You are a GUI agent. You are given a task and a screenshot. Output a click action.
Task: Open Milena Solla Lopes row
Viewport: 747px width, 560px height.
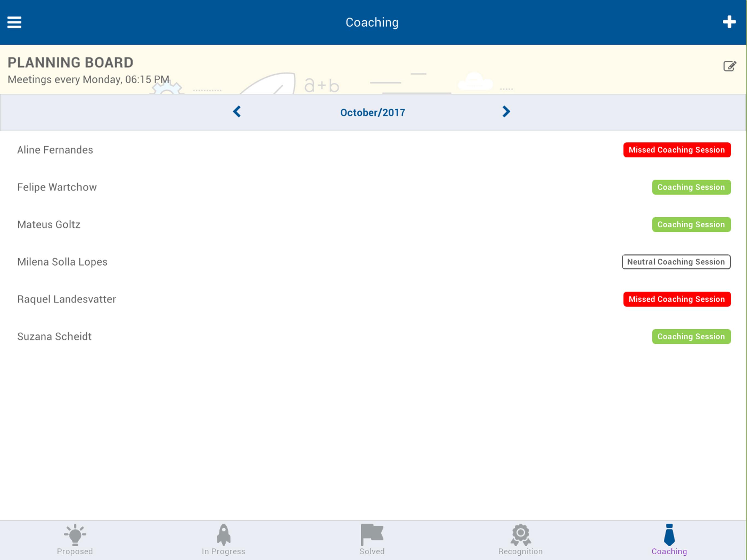[373, 262]
